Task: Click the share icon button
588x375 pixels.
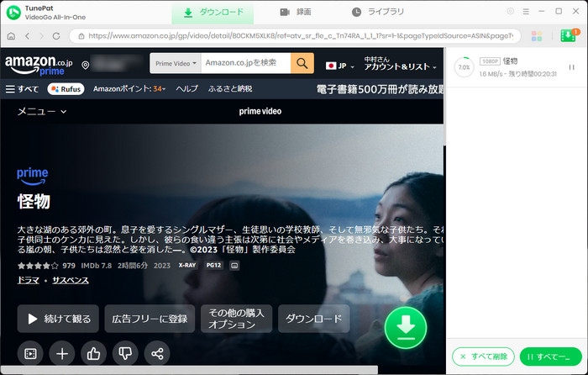Action: 157,353
